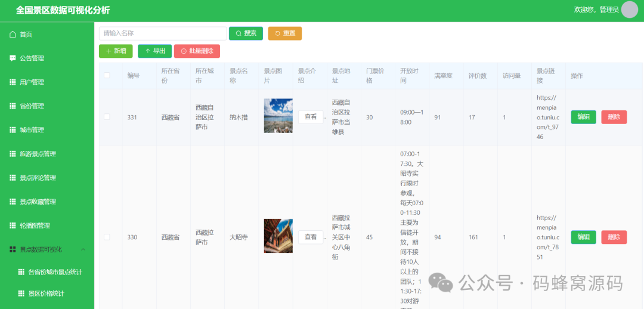
Task: Click the tuniu link t_9746
Action: [x=547, y=117]
